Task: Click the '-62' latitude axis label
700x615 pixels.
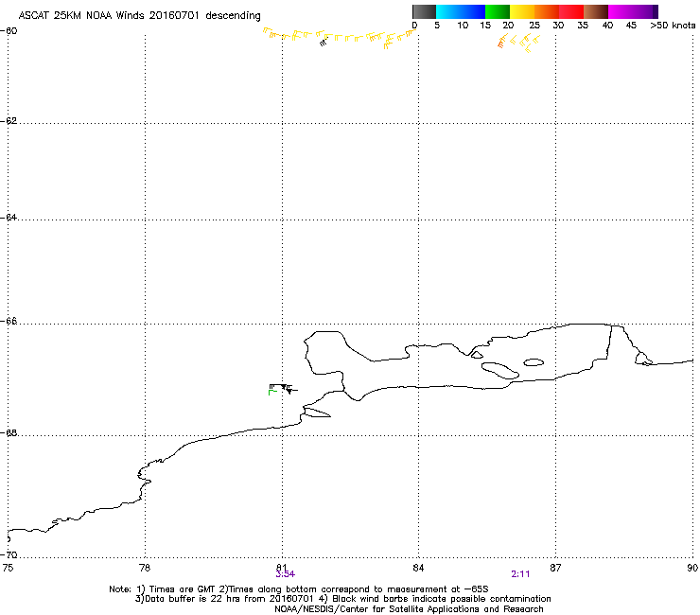Action: coord(9,121)
